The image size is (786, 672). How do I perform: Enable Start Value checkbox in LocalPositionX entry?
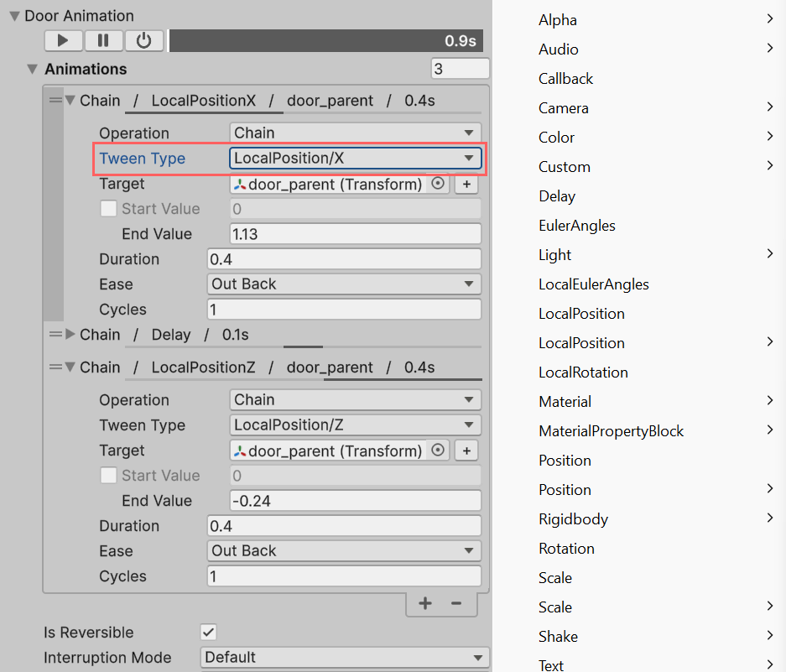(108, 209)
